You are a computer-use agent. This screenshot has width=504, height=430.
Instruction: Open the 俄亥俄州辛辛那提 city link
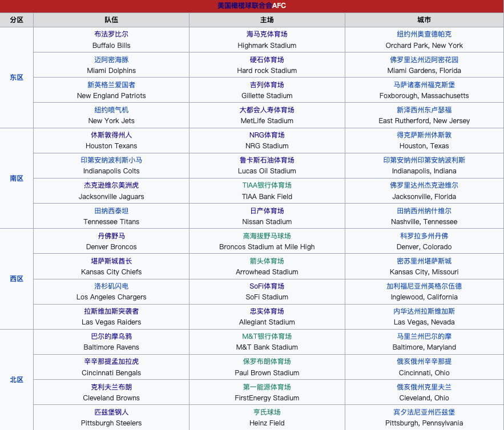(x=424, y=361)
